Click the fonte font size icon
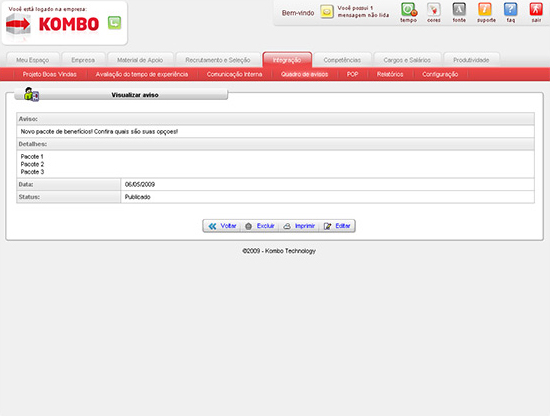 (x=459, y=9)
